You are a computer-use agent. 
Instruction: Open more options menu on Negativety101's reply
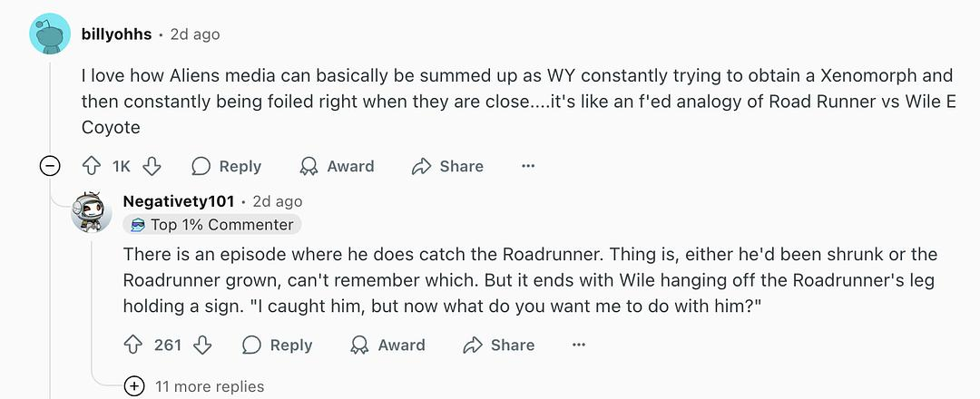pos(579,345)
